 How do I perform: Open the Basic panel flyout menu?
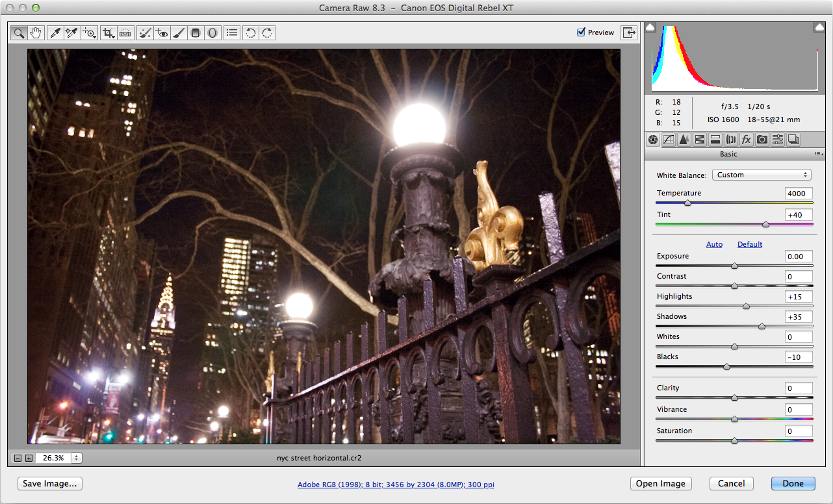[819, 154]
